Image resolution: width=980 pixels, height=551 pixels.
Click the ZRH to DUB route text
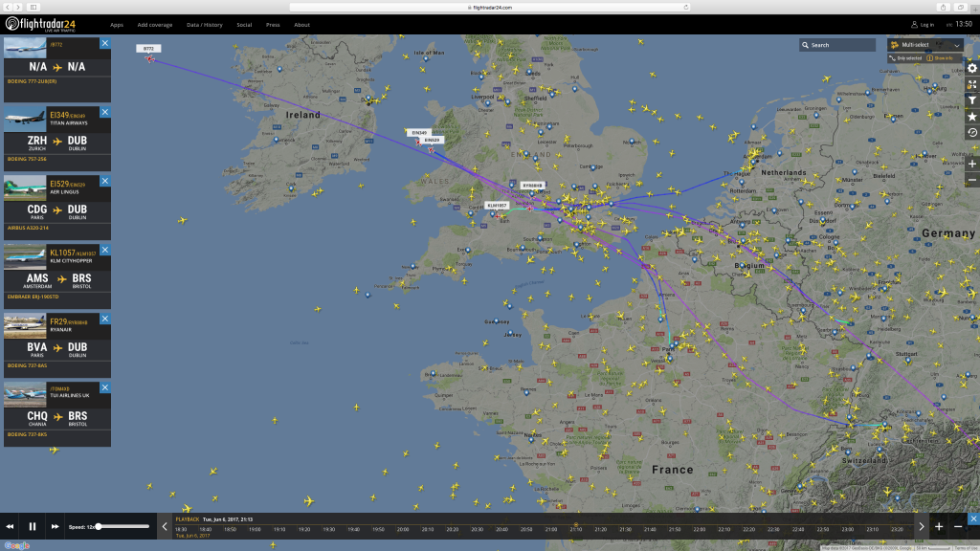pyautogui.click(x=56, y=142)
